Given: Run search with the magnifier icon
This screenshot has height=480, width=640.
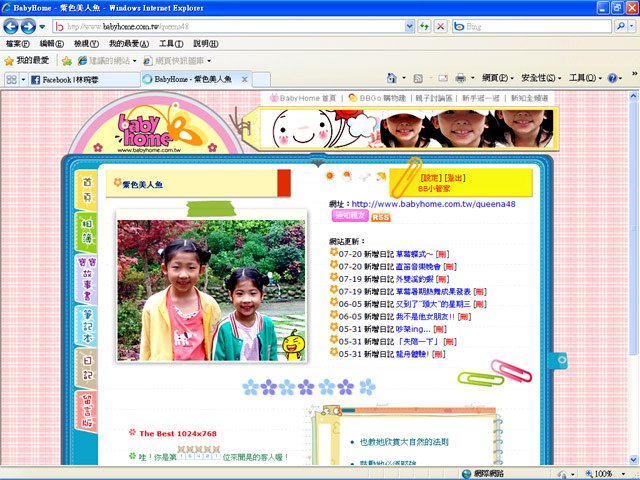Looking at the screenshot, I should pos(620,27).
